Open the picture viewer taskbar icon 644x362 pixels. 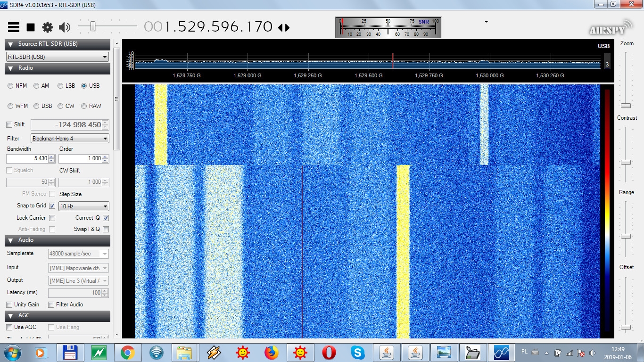coord(444,352)
